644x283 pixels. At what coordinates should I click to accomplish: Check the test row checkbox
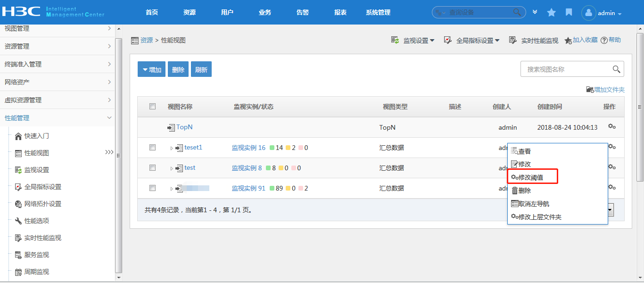(152, 167)
